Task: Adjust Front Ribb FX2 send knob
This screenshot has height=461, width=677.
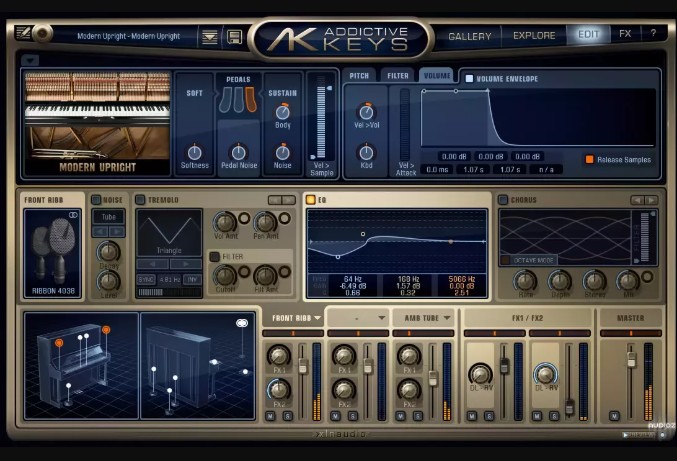Action: (x=279, y=390)
